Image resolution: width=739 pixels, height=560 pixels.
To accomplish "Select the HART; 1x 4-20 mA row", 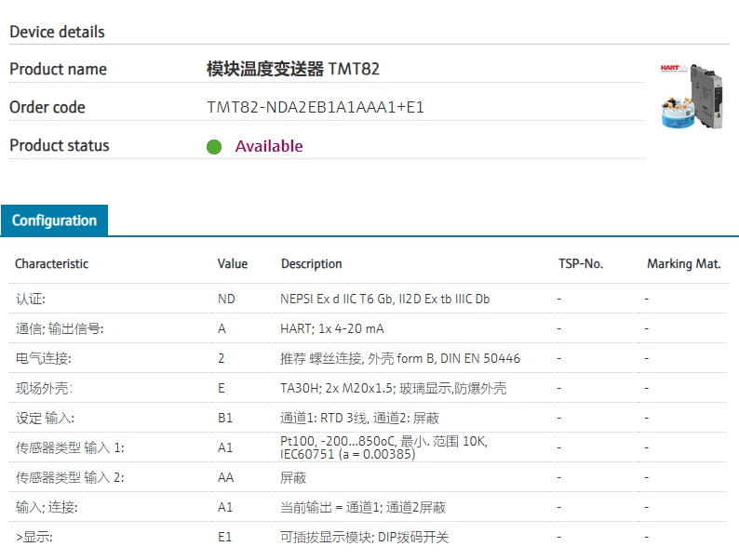I will [x=368, y=328].
